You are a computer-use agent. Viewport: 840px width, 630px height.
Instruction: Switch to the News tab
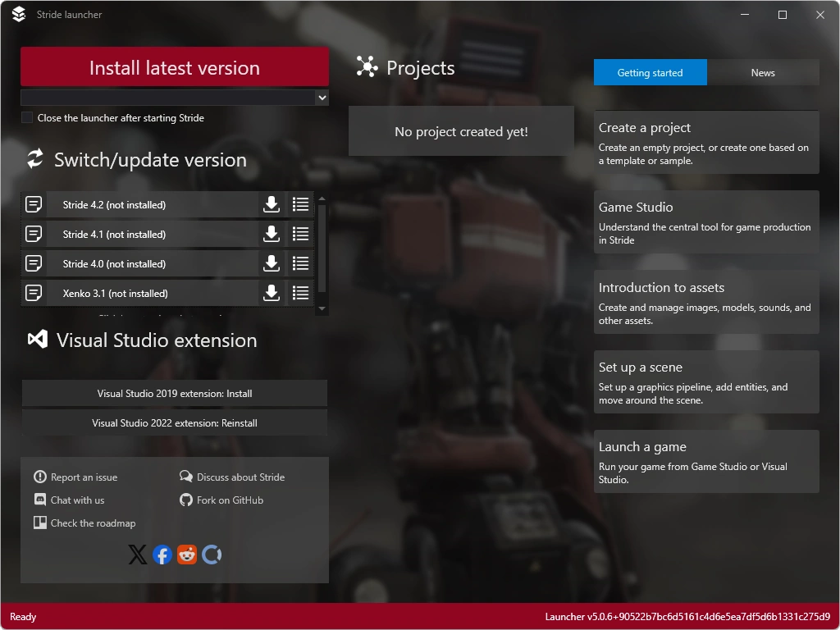point(762,72)
